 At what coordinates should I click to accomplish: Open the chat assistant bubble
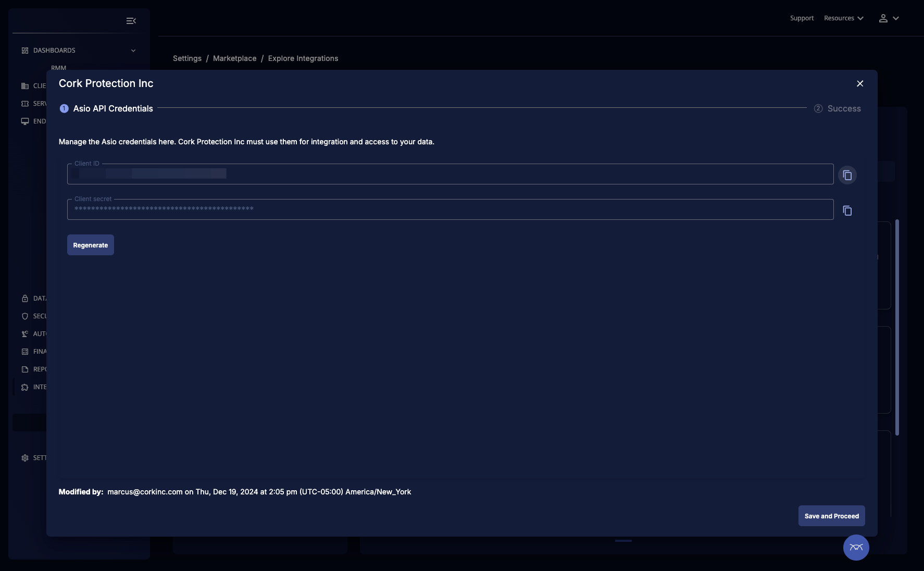(x=856, y=548)
